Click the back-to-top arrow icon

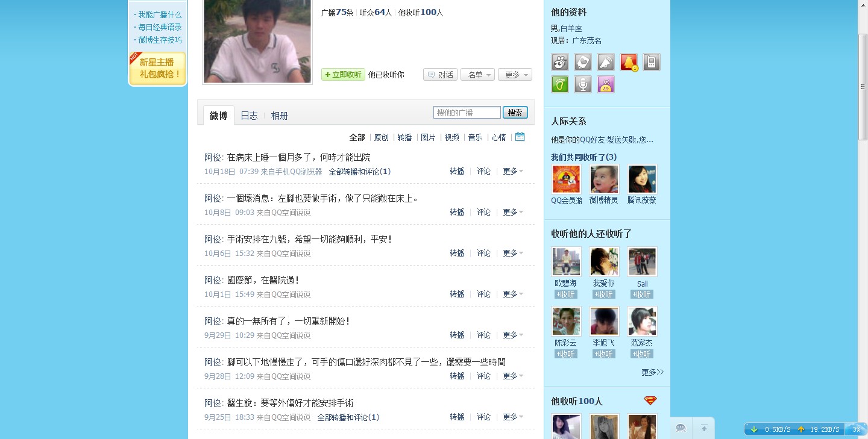(703, 428)
